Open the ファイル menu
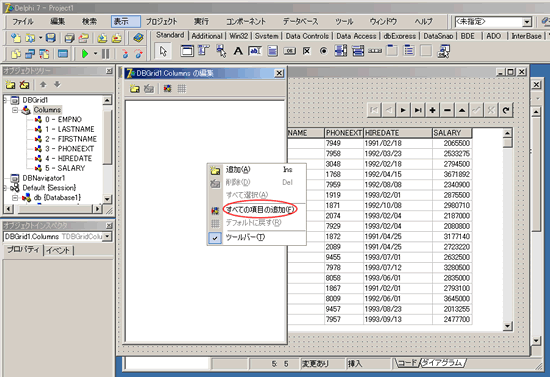The height and width of the screenshot is (377, 550). 22,22
